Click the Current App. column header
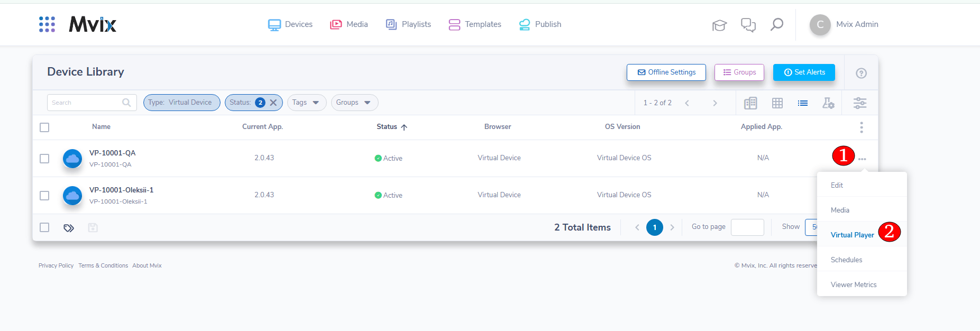Viewport: 980px width, 331px height. (262, 127)
